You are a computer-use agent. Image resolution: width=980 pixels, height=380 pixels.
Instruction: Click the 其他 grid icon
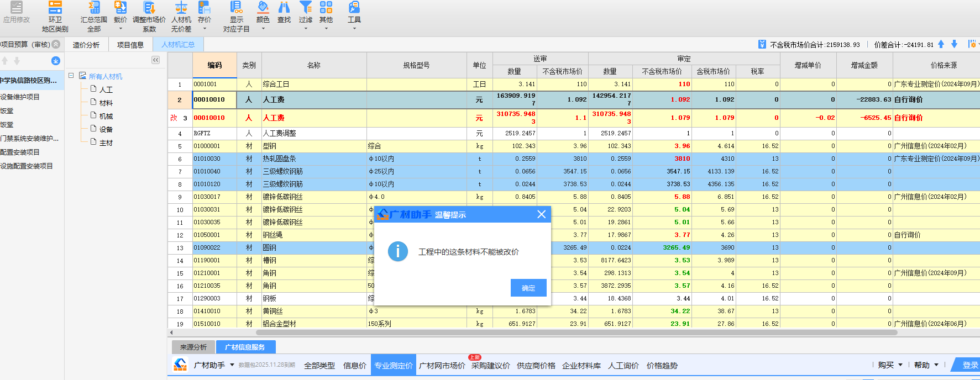326,7
